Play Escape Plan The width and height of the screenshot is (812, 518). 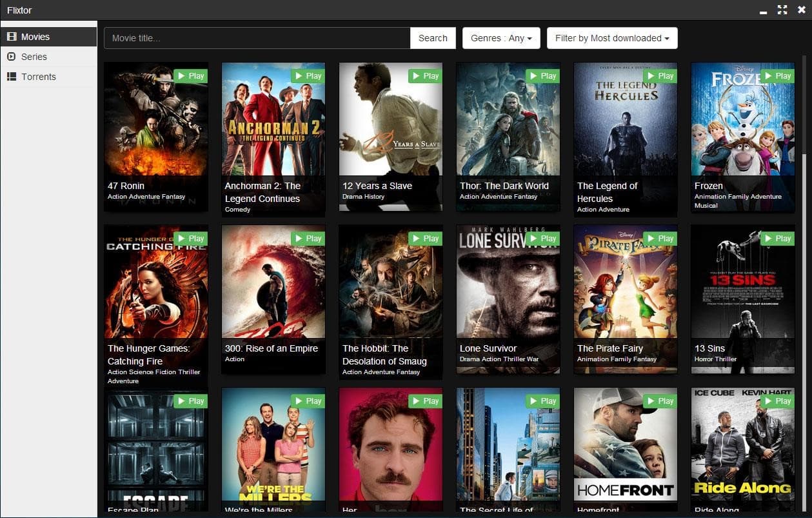(191, 401)
